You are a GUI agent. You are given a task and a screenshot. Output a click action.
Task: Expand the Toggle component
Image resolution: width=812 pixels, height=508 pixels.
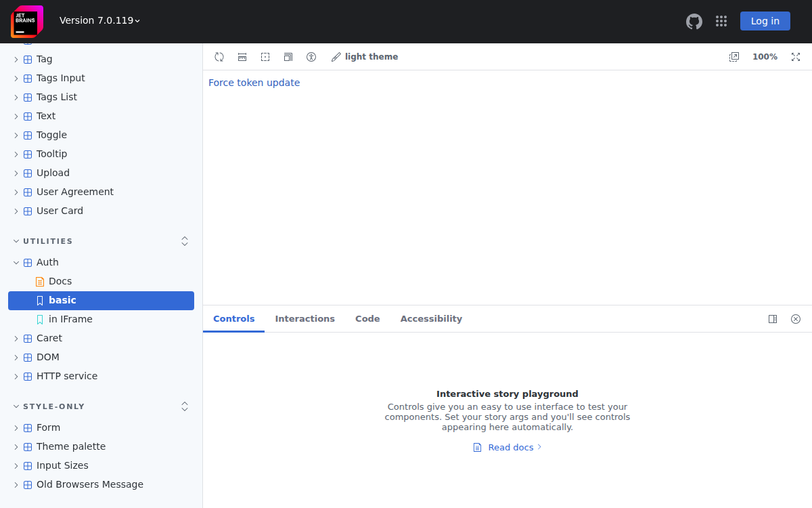click(x=101, y=135)
